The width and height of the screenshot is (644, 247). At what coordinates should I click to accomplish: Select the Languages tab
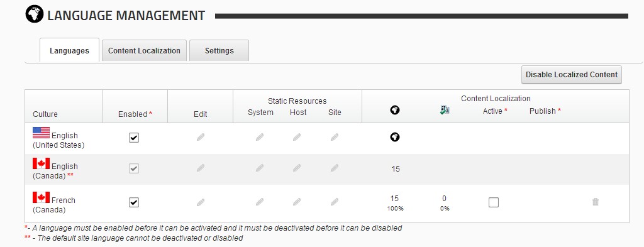(69, 50)
